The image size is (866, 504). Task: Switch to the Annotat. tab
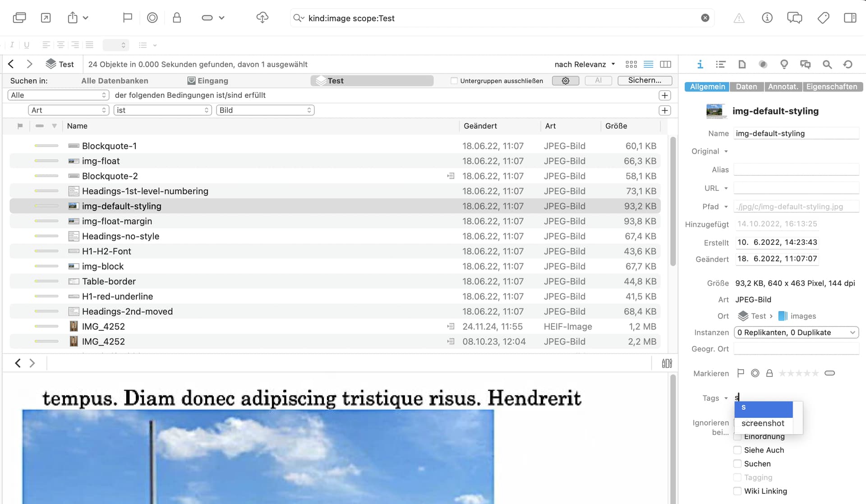(x=783, y=87)
